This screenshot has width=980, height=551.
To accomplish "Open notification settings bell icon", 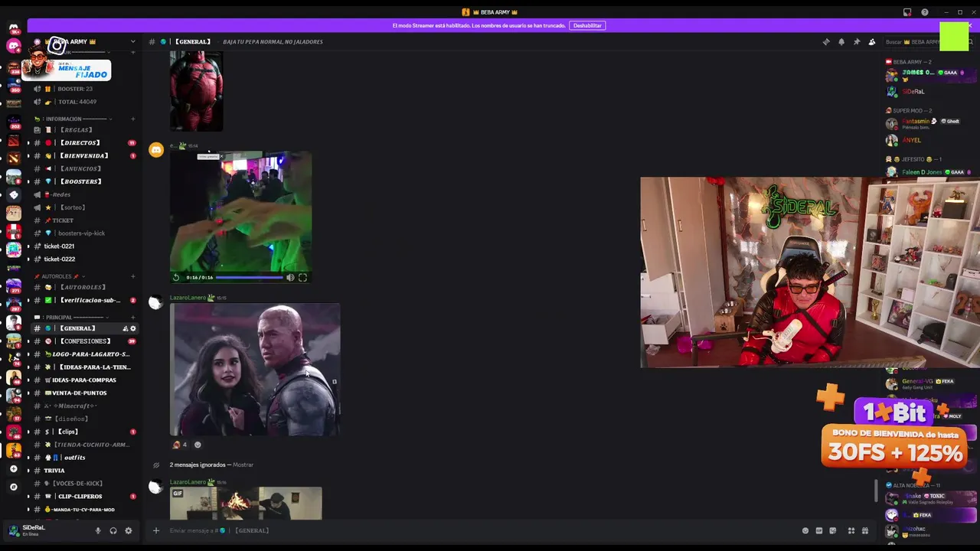I will click(841, 42).
